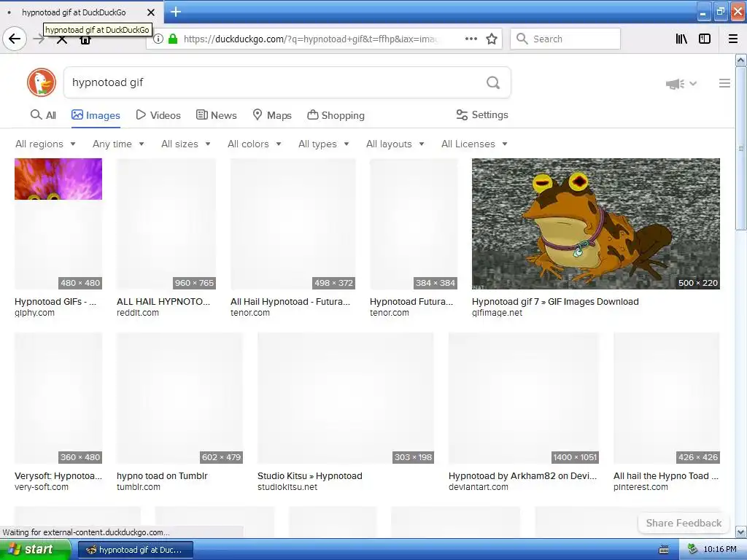
Task: Select the hypnotoad gif taskbar window button
Action: click(135, 550)
